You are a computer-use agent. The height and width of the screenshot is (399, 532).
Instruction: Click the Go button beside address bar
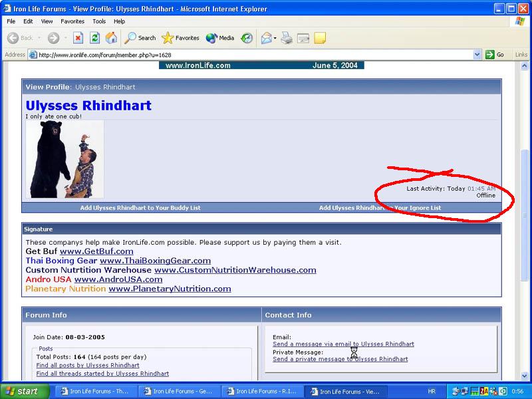pos(495,55)
